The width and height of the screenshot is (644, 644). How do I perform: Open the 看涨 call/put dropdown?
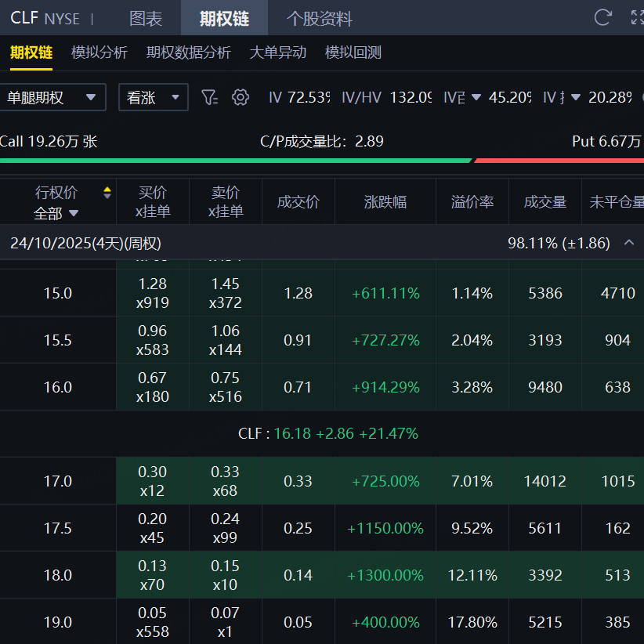click(153, 97)
